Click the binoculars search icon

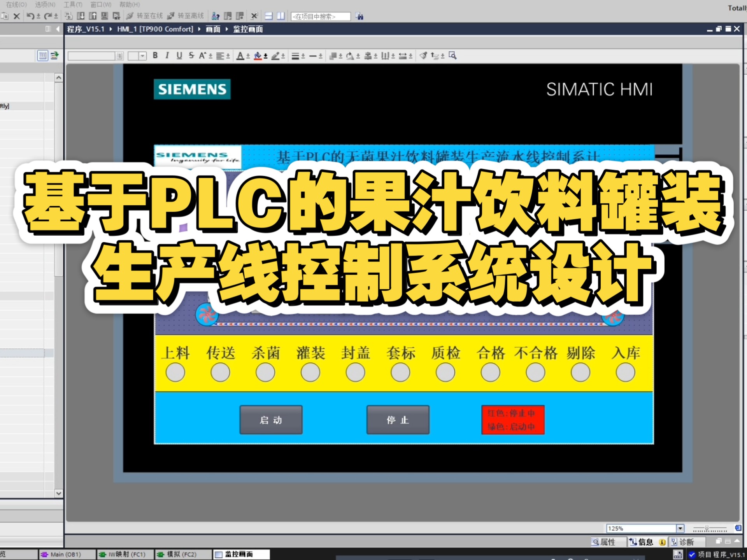pos(359,16)
